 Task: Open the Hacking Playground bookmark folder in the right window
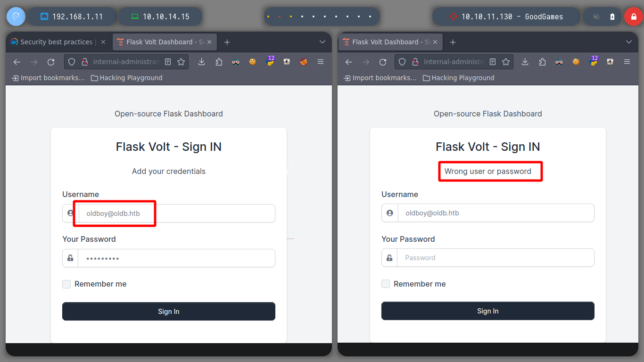458,78
